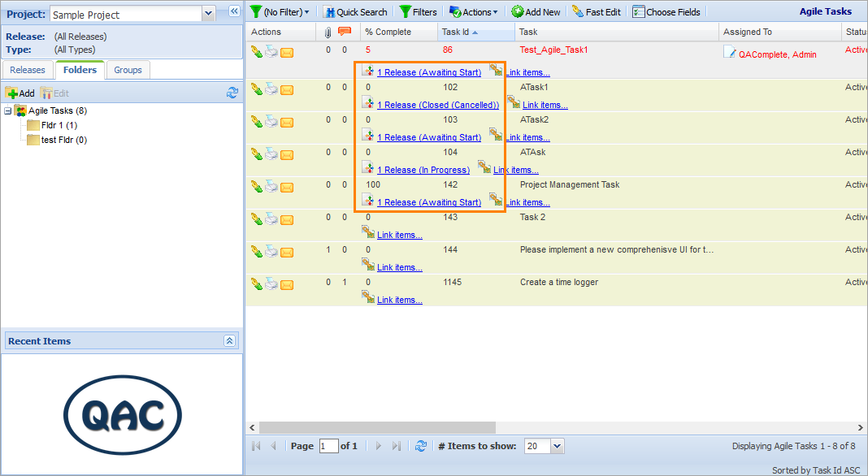Image resolution: width=868 pixels, height=476 pixels.
Task: Open the 1 Release (In Progress) link
Action: pos(422,169)
